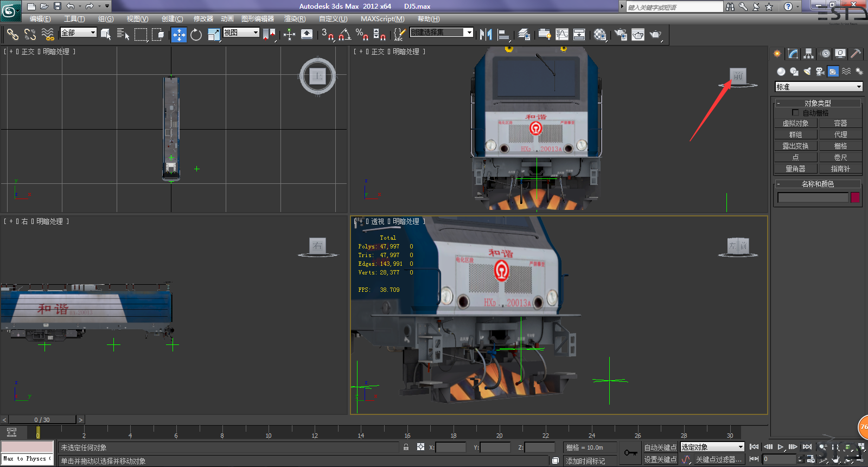Open the Material Editor icon

[599, 35]
